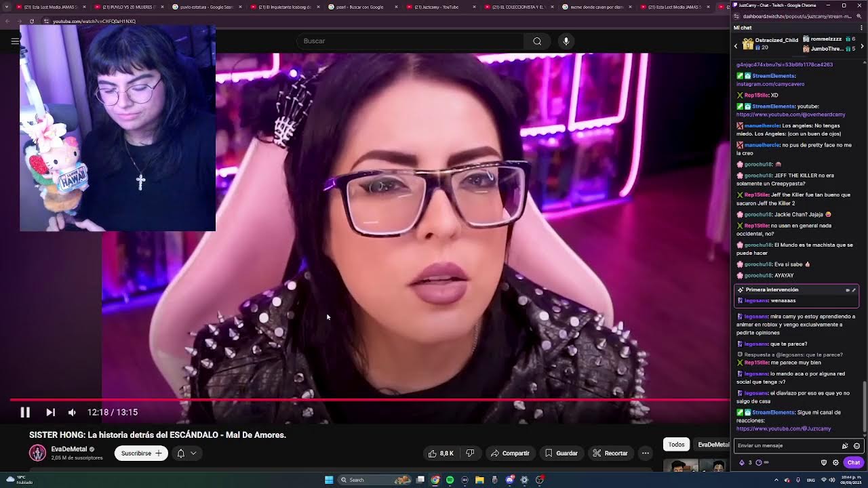Screen dimensions: 868x488
Task: Open the celebration party popper icon in chat
Action: click(845, 446)
